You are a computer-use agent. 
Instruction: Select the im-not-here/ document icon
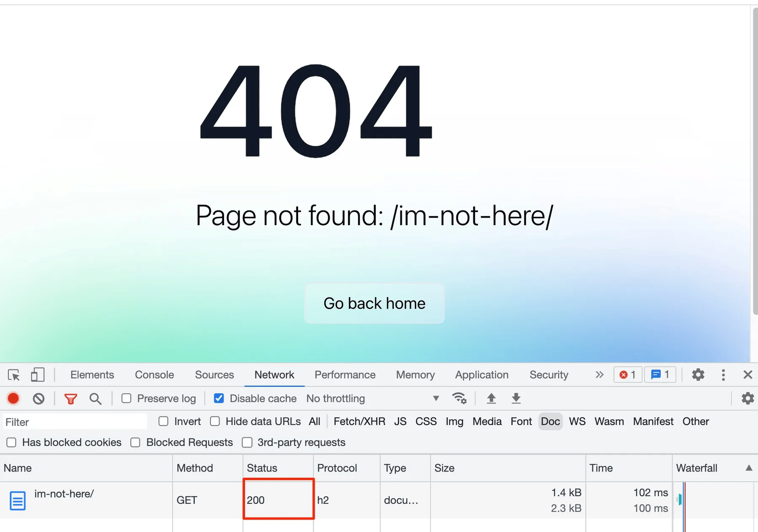pyautogui.click(x=18, y=500)
